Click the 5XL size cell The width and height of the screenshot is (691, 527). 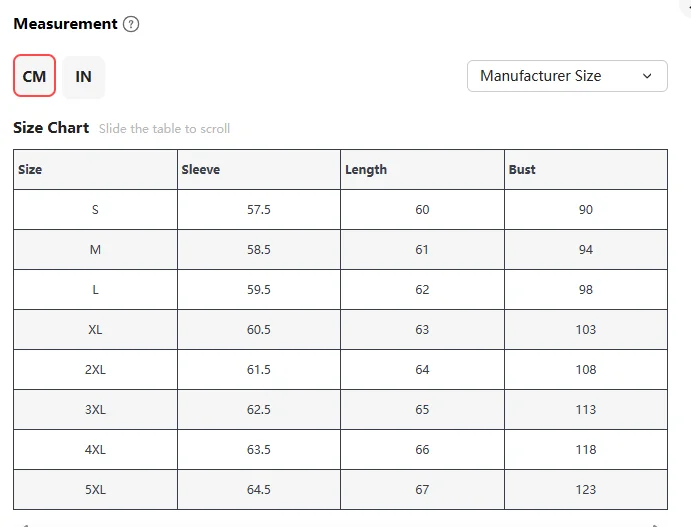point(95,490)
